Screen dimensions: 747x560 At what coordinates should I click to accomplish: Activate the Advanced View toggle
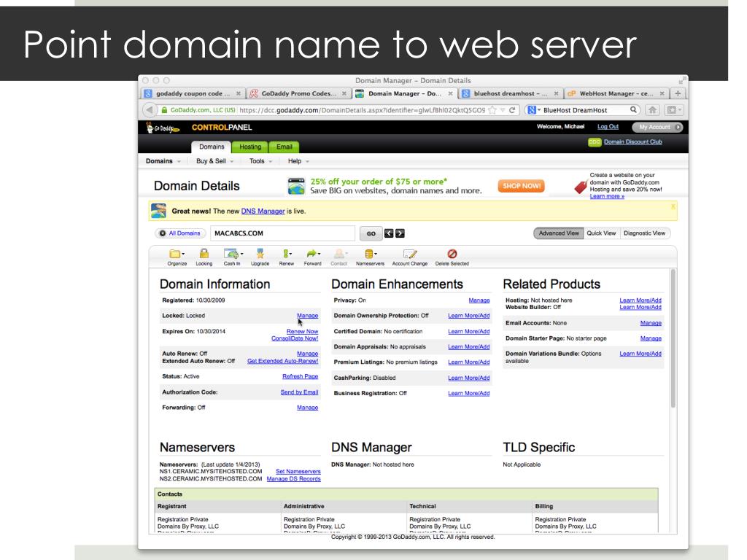tap(559, 233)
